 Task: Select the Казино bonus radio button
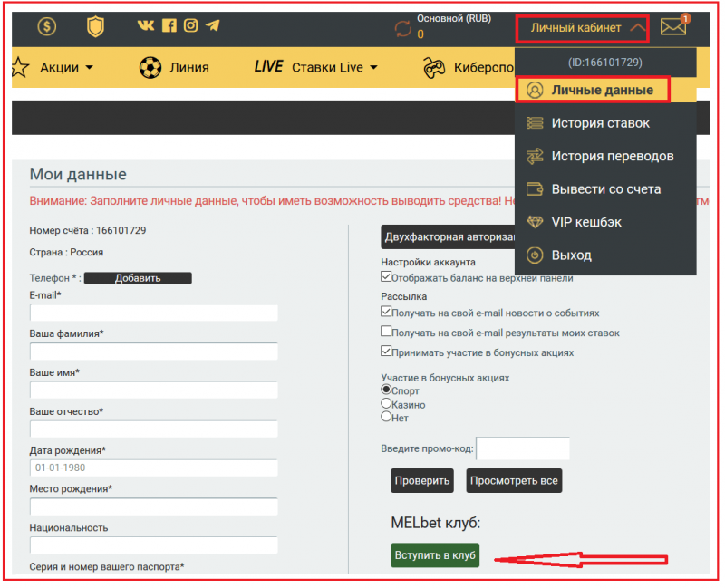pyautogui.click(x=386, y=403)
